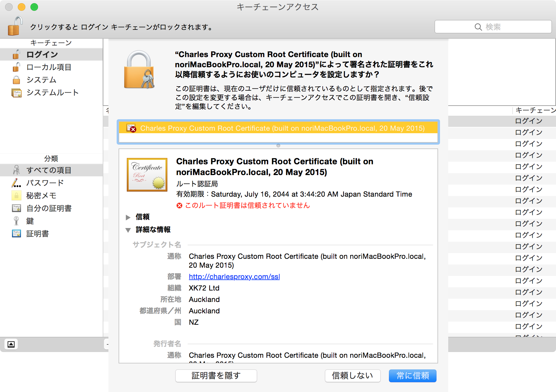Image resolution: width=556 pixels, height=392 pixels.
Task: Click the keys icon beside すべての項目
Action: [16, 170]
